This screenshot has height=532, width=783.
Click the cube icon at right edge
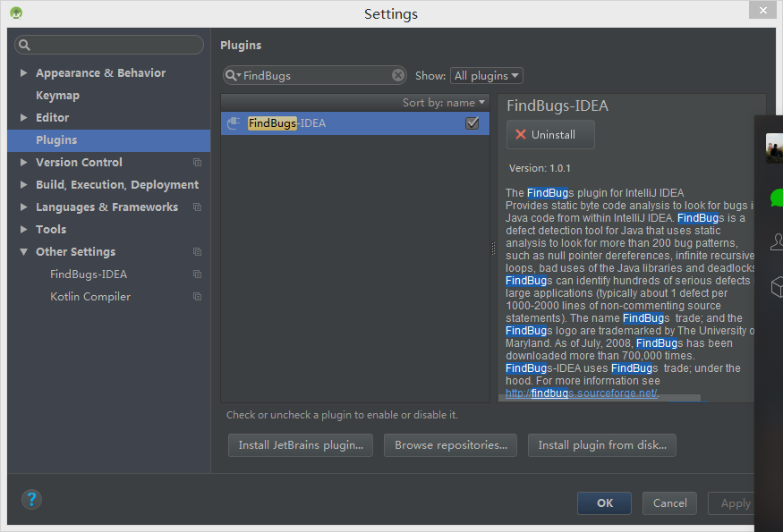pos(777,287)
